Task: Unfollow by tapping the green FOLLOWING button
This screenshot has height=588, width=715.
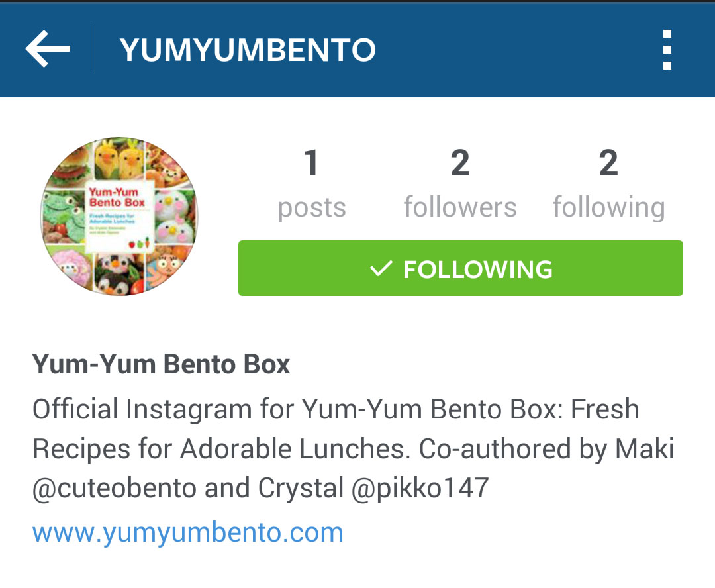Action: 461,268
